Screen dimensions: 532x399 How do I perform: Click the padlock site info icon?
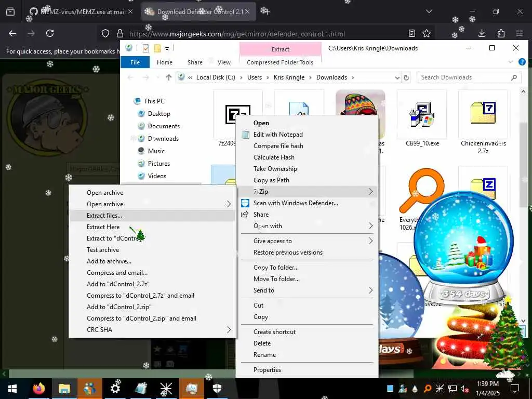tap(120, 33)
